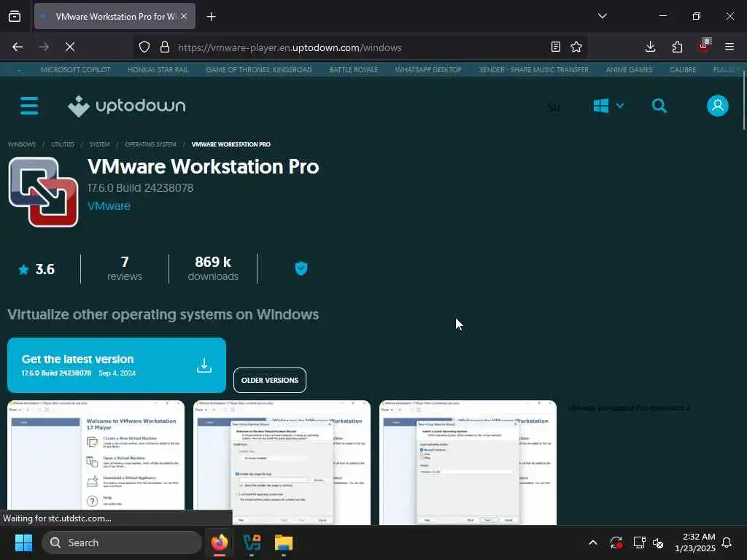The image size is (747, 560).
Task: Close the VMware Workstation Pro tab
Action: [x=184, y=16]
